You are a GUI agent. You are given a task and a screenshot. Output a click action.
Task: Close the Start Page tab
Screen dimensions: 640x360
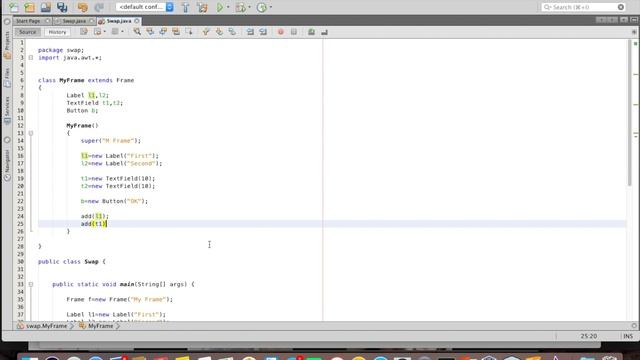coord(48,21)
